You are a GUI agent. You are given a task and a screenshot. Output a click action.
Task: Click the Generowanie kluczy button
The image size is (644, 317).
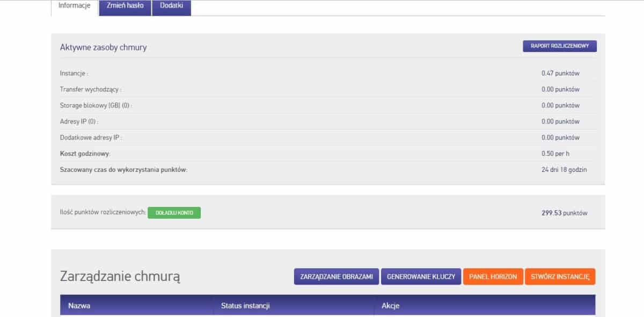pos(421,277)
